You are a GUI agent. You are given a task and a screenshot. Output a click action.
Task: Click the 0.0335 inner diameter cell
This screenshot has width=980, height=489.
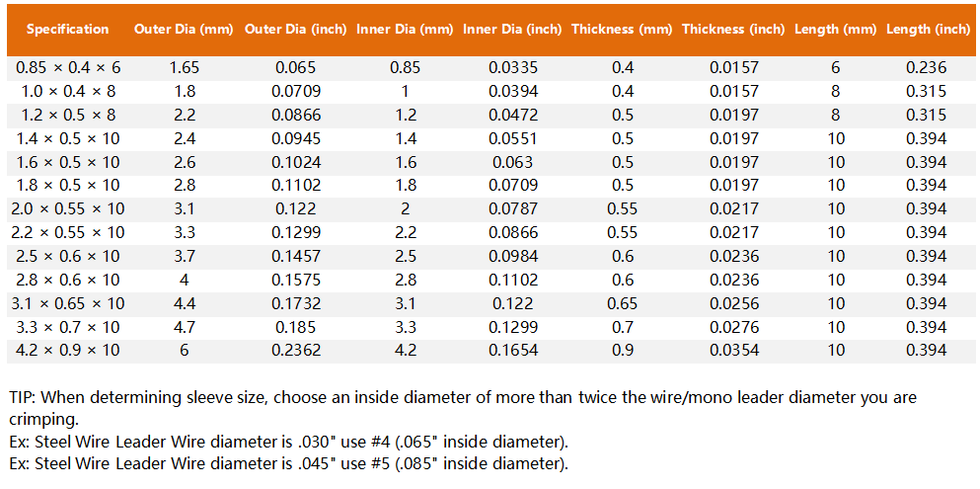click(512, 68)
